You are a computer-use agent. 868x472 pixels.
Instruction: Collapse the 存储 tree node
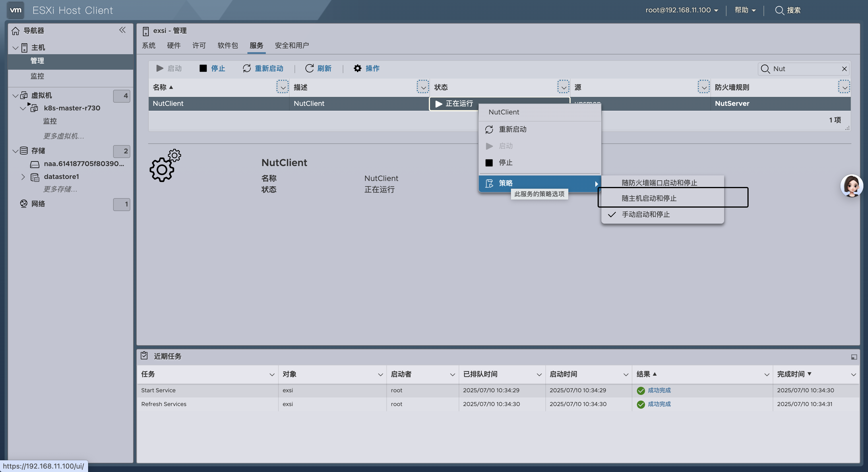(x=15, y=151)
